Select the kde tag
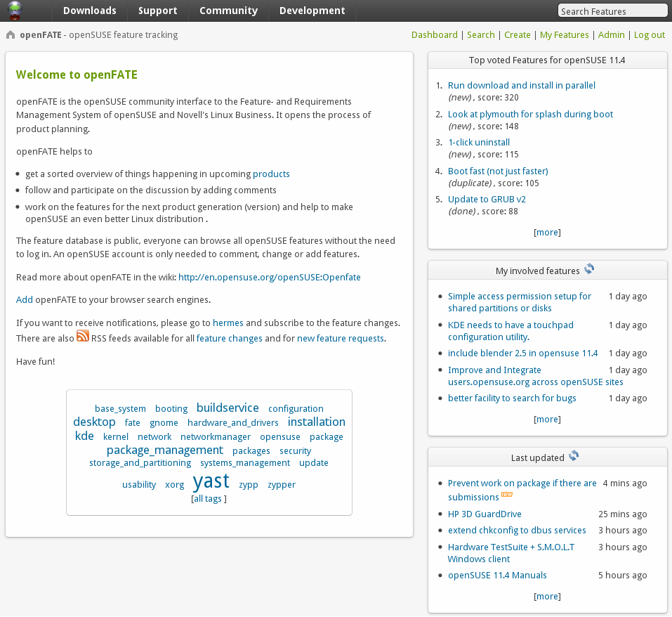The image size is (672, 617). pyautogui.click(x=84, y=436)
